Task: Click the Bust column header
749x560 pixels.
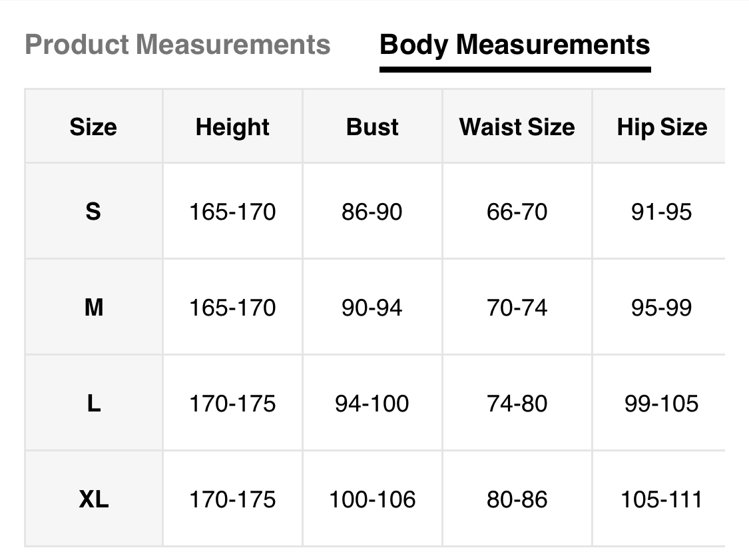Action: click(372, 127)
